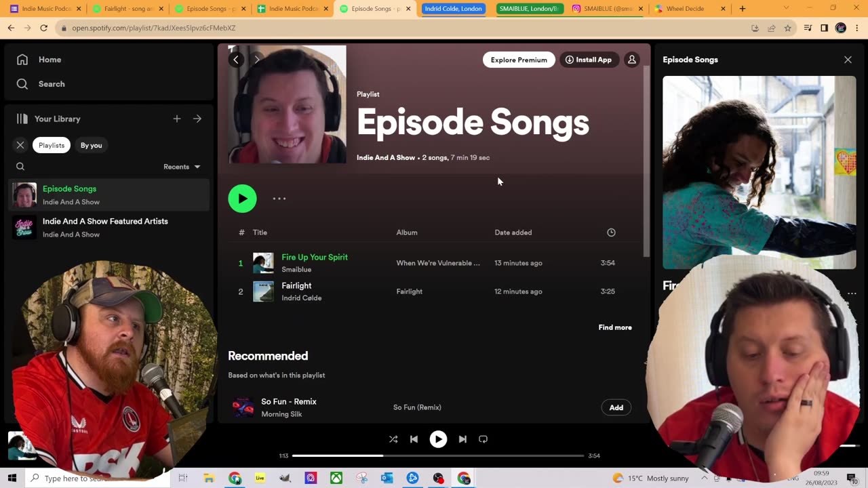Click Fire Up Your Spirit album thumbnail
Viewport: 868px width, 488px height.
[263, 263]
